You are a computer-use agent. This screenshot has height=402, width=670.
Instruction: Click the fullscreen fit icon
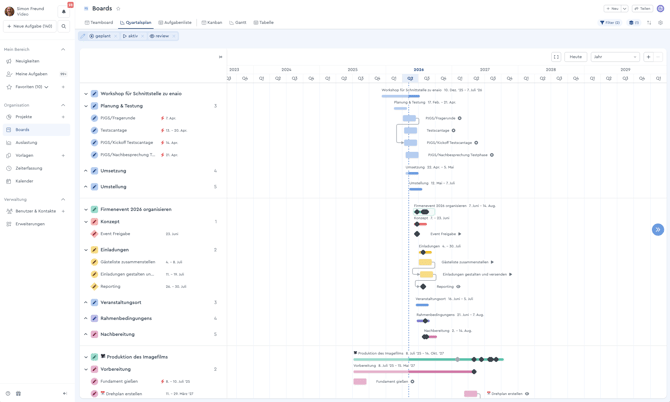pyautogui.click(x=556, y=57)
